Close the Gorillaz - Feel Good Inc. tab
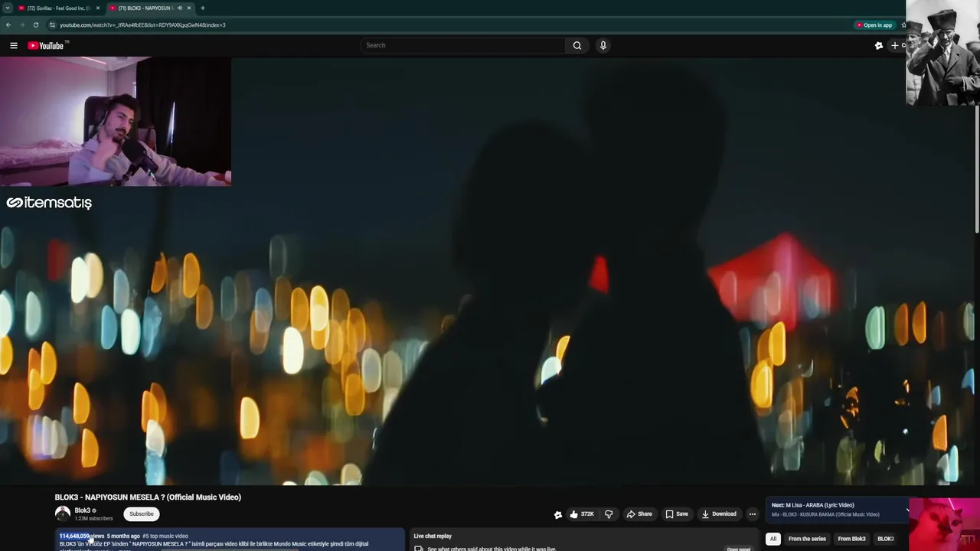This screenshot has height=551, width=980. 97,8
